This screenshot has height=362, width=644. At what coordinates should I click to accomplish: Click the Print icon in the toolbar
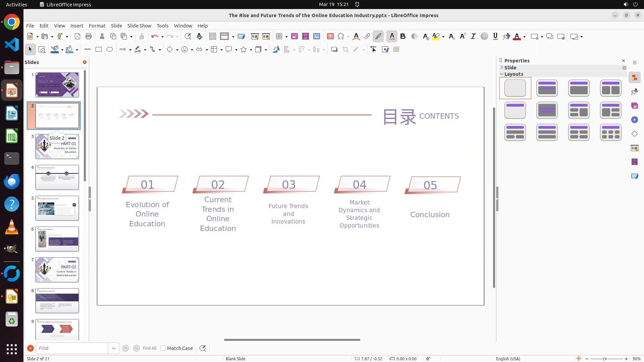(x=89, y=37)
